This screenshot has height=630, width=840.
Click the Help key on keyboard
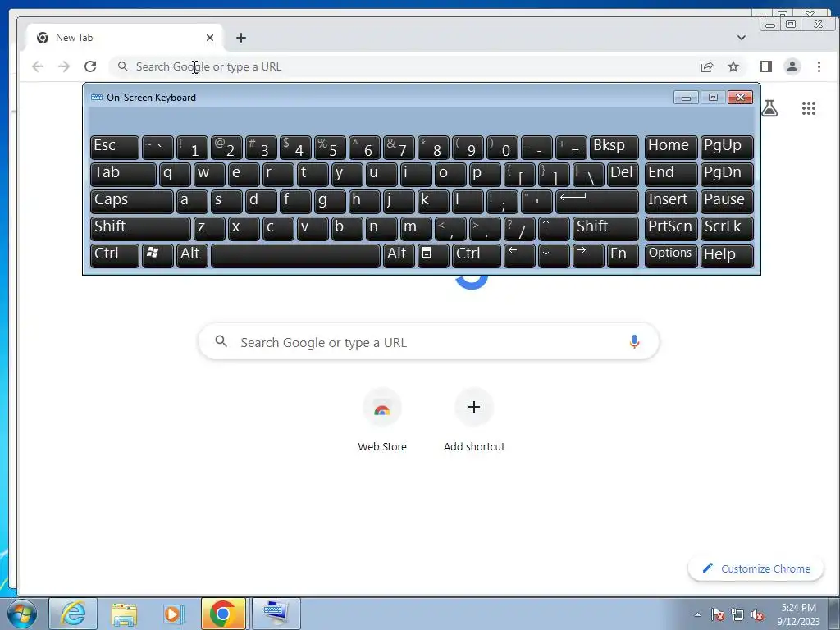click(727, 255)
